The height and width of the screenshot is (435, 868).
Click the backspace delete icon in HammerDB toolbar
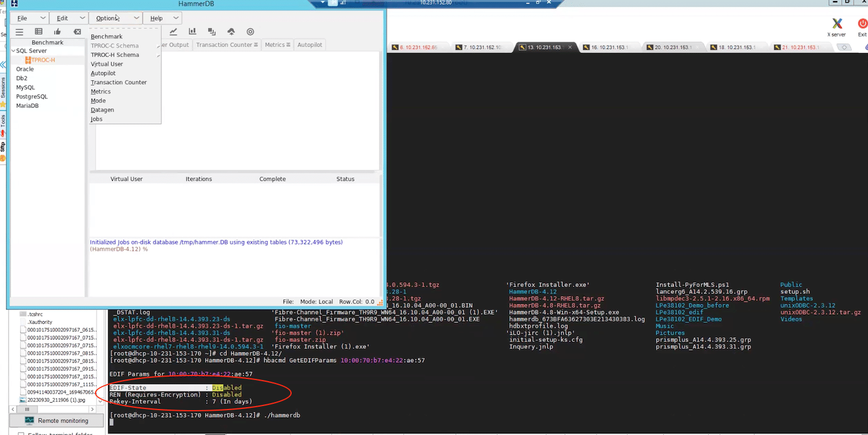77,32
